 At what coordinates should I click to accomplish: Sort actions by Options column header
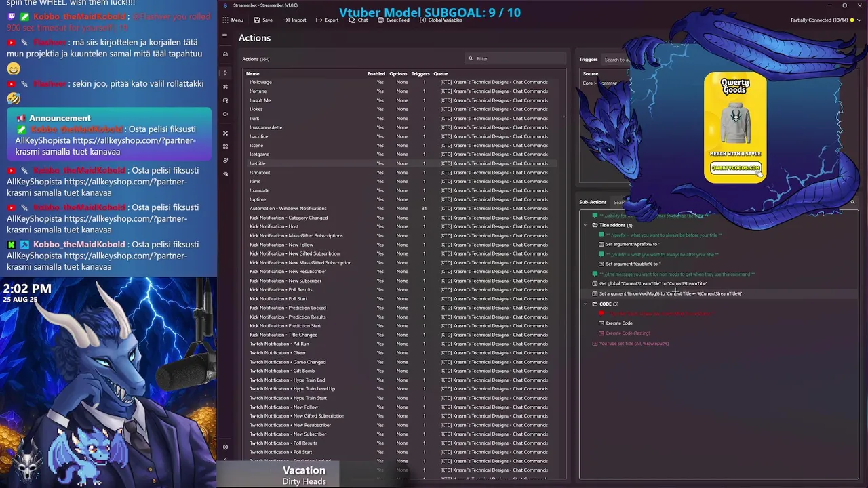(398, 73)
